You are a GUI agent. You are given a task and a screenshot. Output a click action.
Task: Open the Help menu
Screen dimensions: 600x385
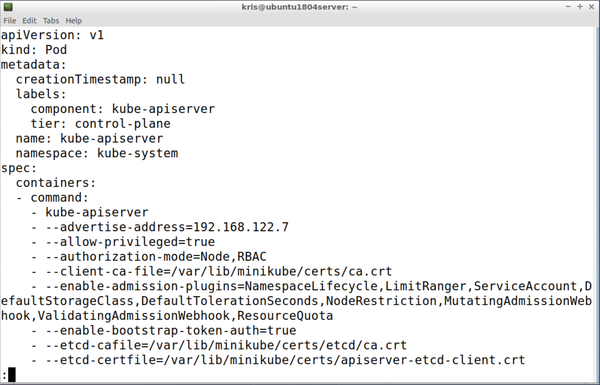tap(73, 21)
